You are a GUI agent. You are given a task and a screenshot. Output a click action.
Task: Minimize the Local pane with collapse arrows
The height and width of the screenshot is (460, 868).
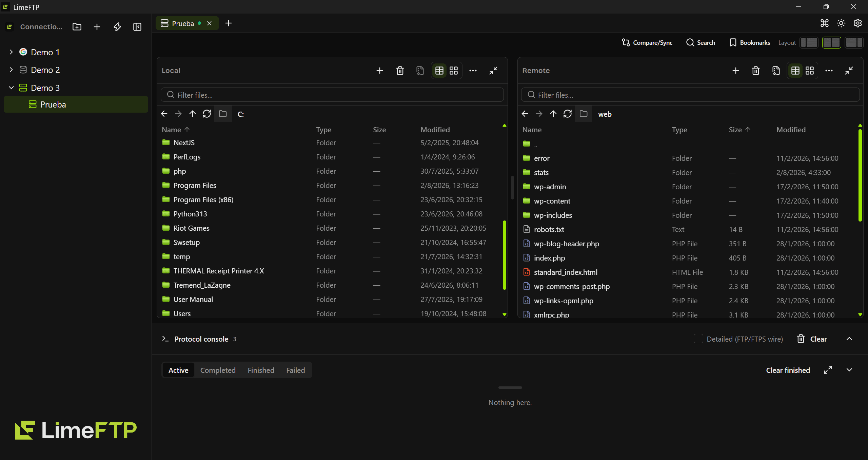coord(493,71)
